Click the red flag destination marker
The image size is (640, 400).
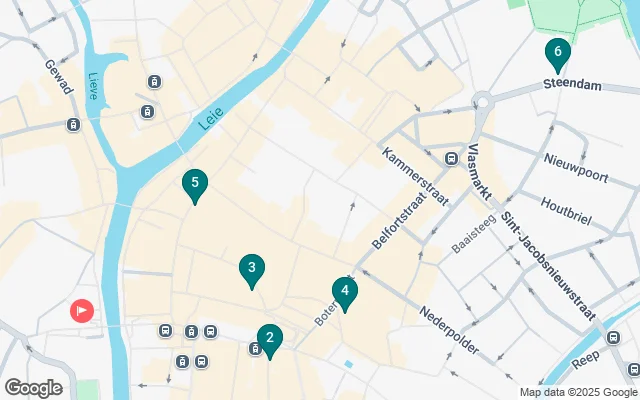pyautogui.click(x=82, y=311)
